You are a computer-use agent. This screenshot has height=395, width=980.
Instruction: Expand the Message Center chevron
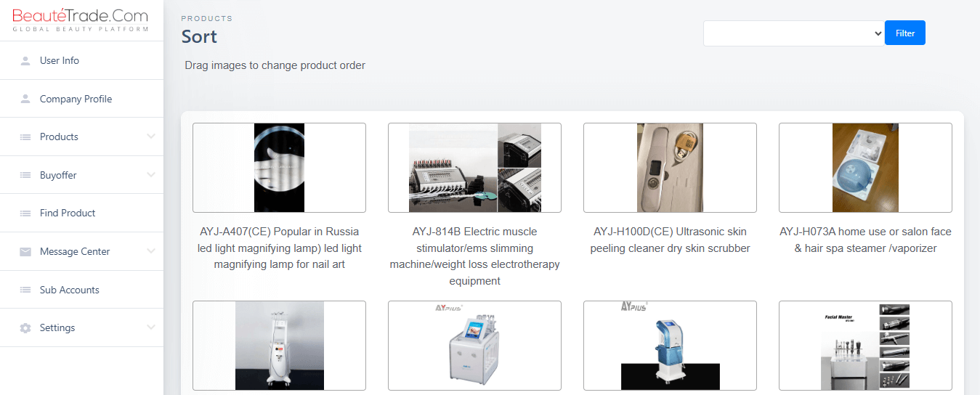click(x=151, y=251)
